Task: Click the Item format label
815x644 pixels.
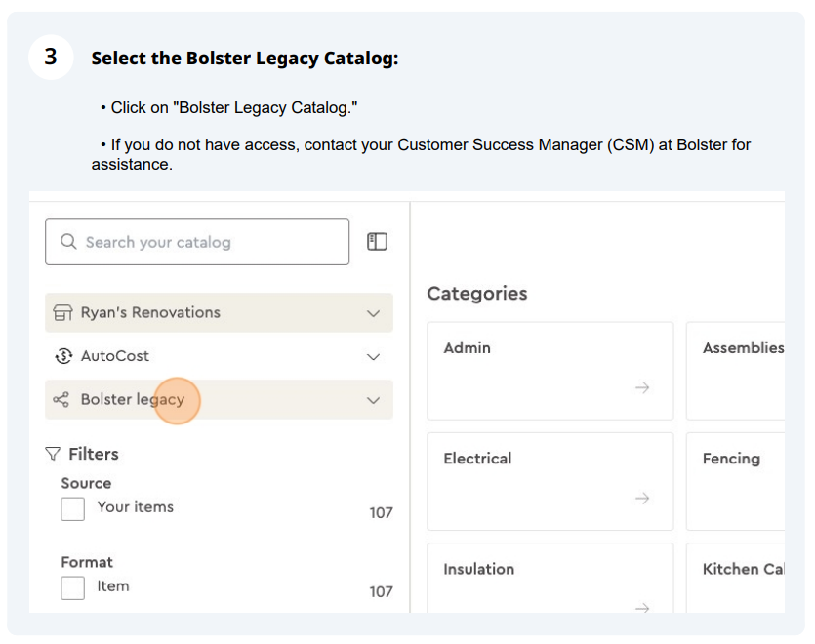Action: click(113, 585)
